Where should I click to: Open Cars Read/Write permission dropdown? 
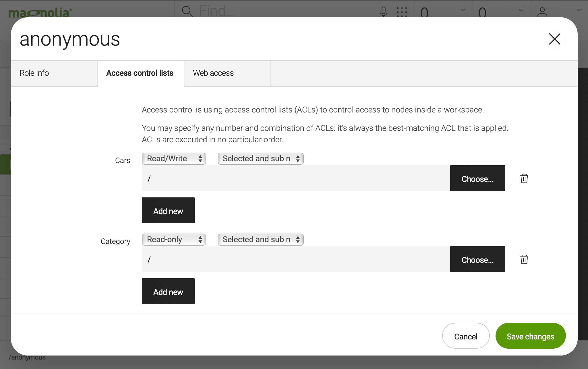click(x=174, y=159)
